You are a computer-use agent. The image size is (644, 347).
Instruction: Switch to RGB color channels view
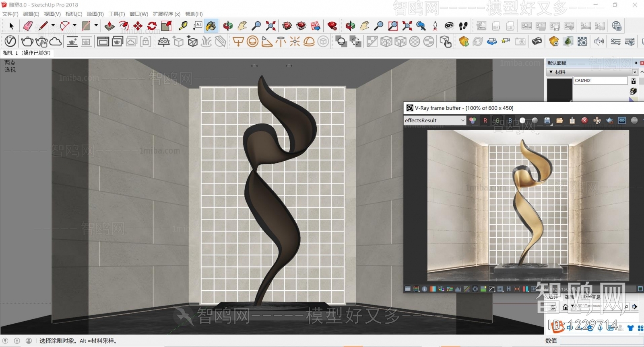tap(473, 120)
